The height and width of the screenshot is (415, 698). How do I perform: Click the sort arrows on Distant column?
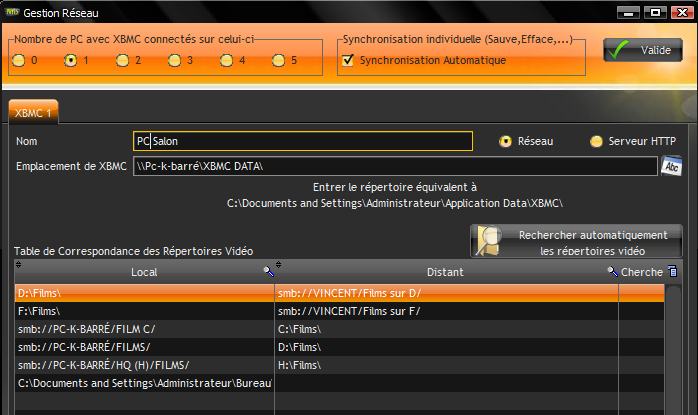click(x=279, y=266)
